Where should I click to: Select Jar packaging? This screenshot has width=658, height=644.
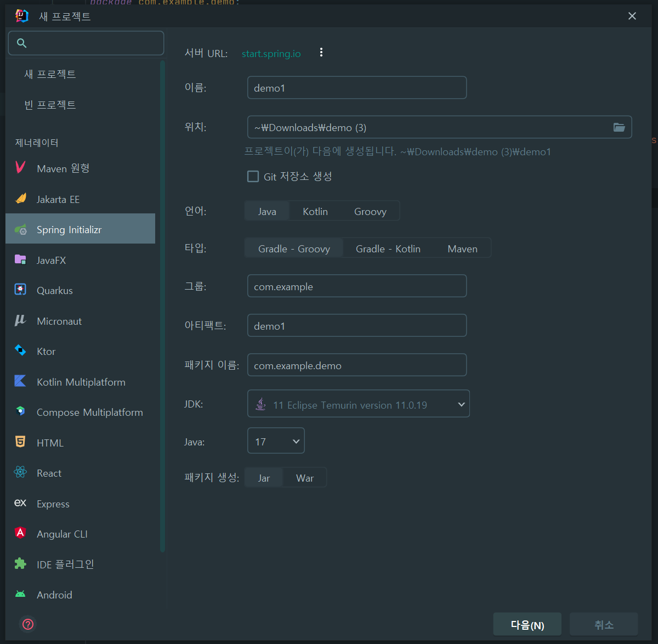(x=264, y=478)
